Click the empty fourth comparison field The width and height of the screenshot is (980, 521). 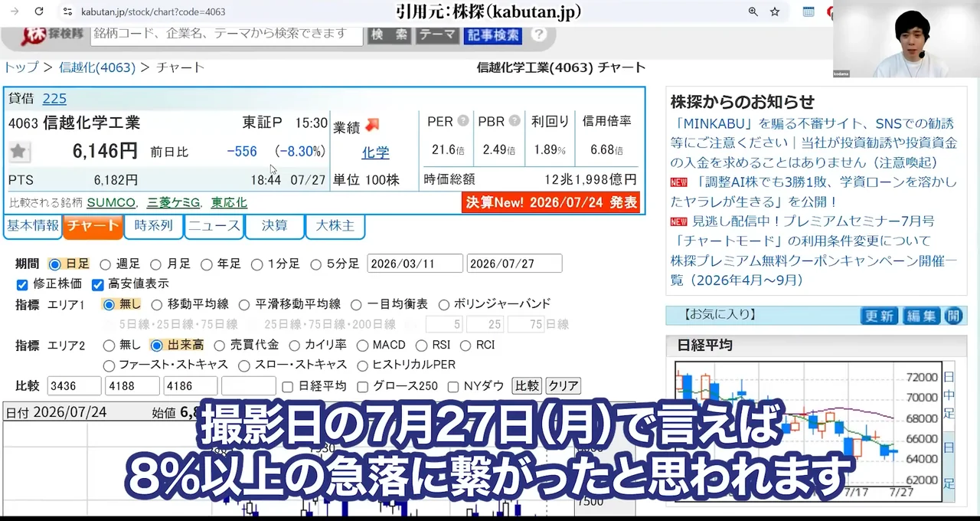[x=248, y=385]
